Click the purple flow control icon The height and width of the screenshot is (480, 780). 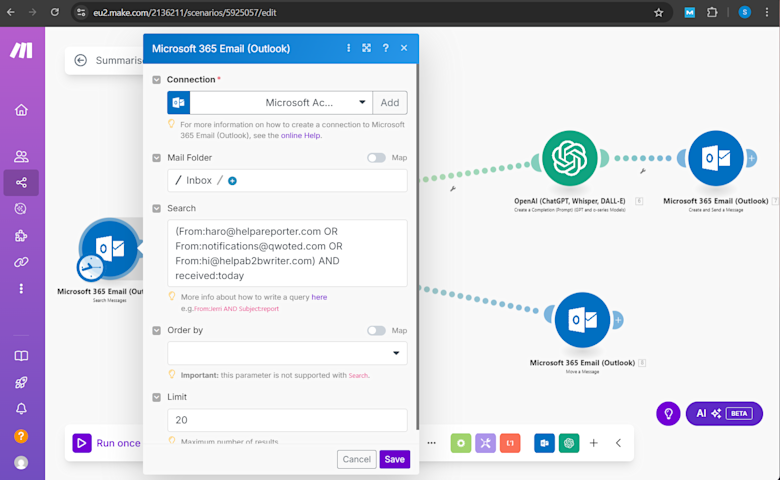point(486,443)
